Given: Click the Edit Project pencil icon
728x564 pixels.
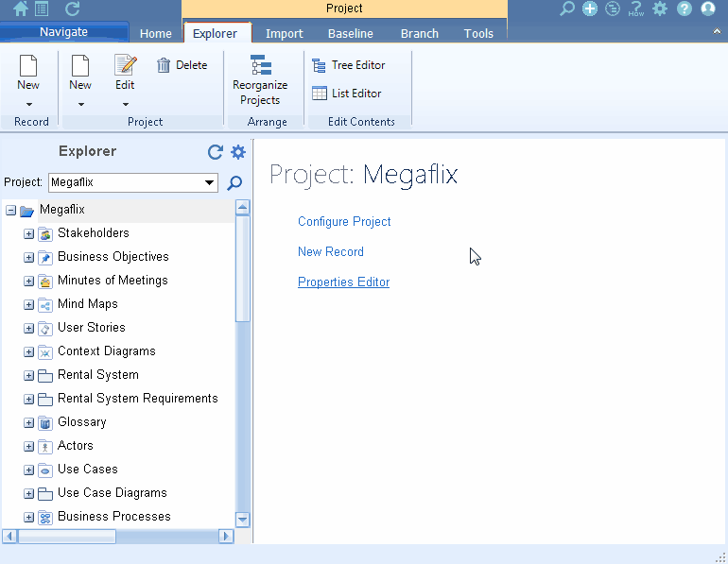Looking at the screenshot, I should point(126,65).
